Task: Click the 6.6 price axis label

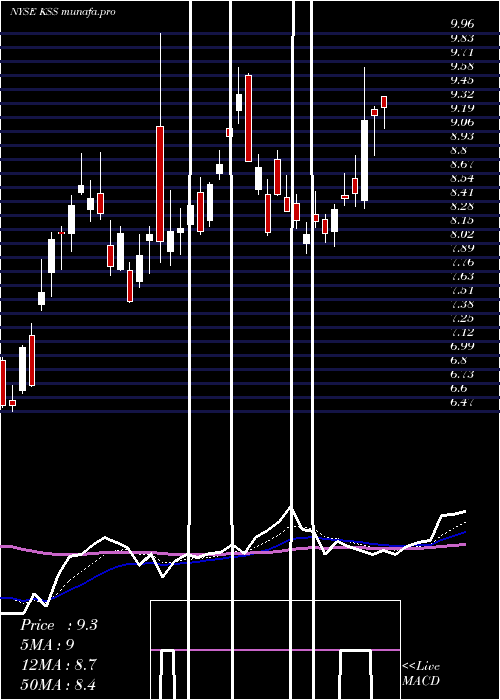Action: point(459,388)
